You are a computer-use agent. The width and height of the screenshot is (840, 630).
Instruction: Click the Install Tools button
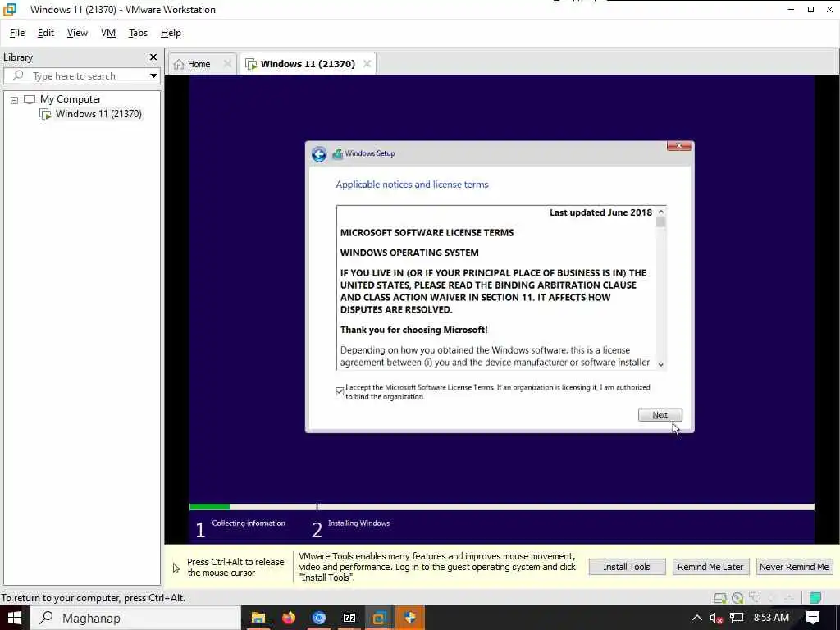(x=627, y=567)
